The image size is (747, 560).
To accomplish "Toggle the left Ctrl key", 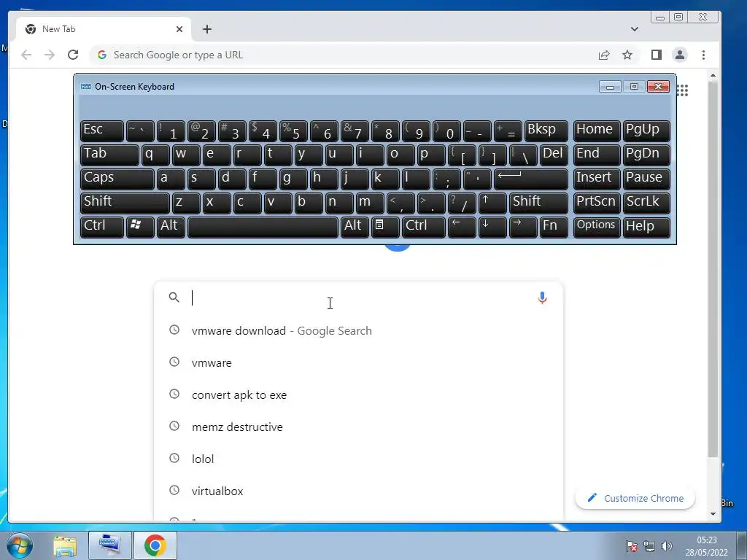I will 102,227.
